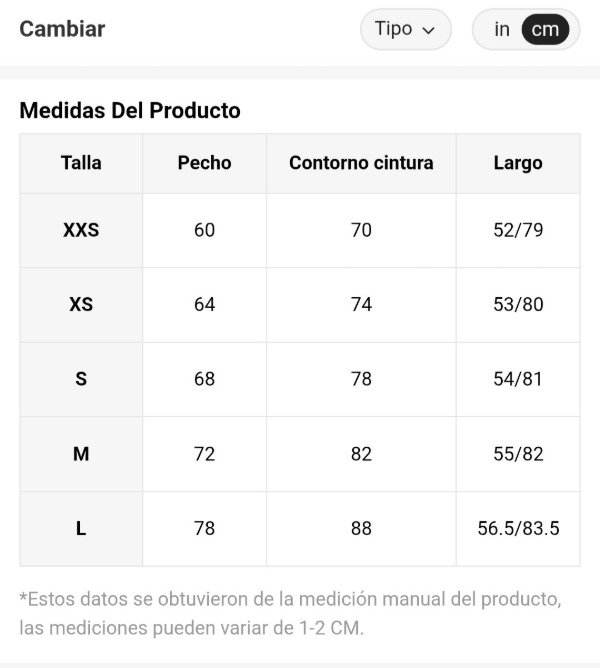Select the XXS size row
600x668 pixels.
coord(81,230)
